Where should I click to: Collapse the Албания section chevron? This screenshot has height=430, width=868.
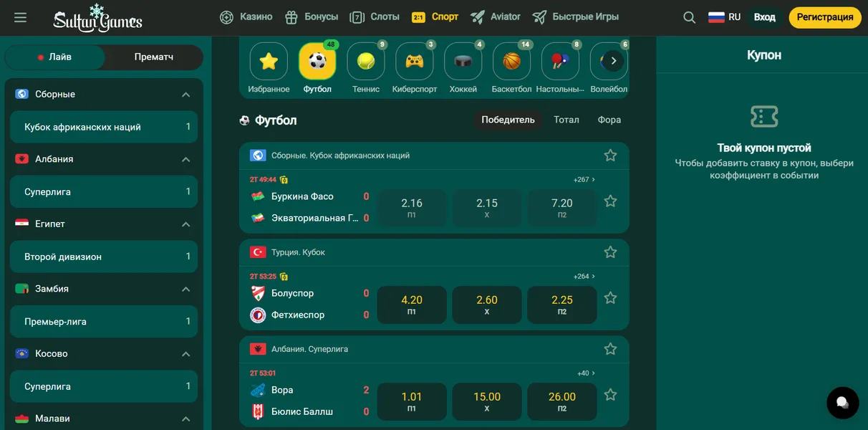point(185,159)
